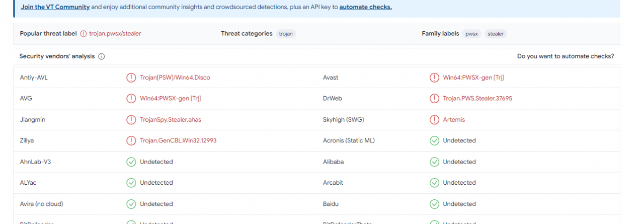Click the Avira (no cloud) vendor name
Image resolution: width=644 pixels, height=224 pixels.
click(41, 204)
